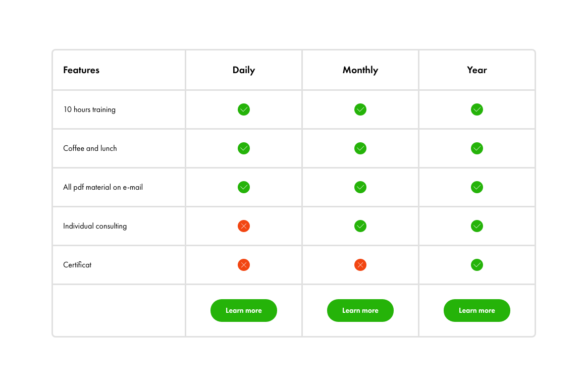
Task: Click Learn more under Year plan
Action: [x=476, y=310]
